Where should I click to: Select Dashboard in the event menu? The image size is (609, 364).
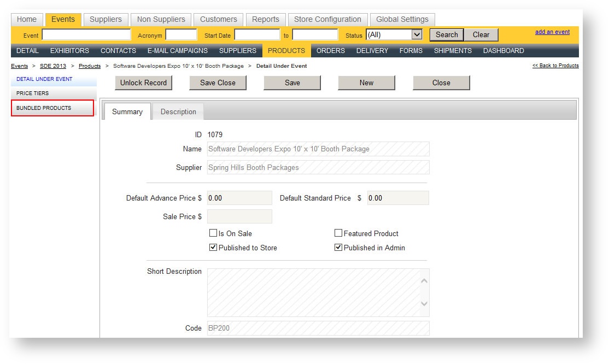[x=503, y=51]
